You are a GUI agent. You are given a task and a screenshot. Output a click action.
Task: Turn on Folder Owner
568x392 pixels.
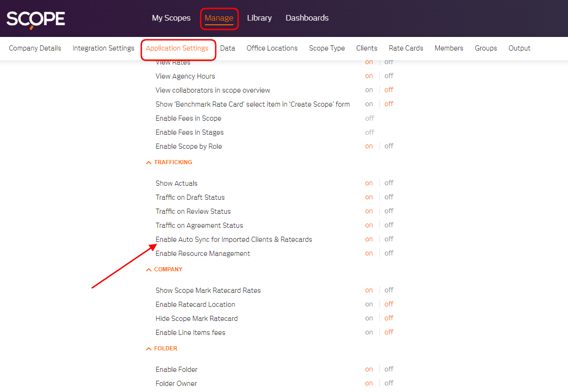369,383
